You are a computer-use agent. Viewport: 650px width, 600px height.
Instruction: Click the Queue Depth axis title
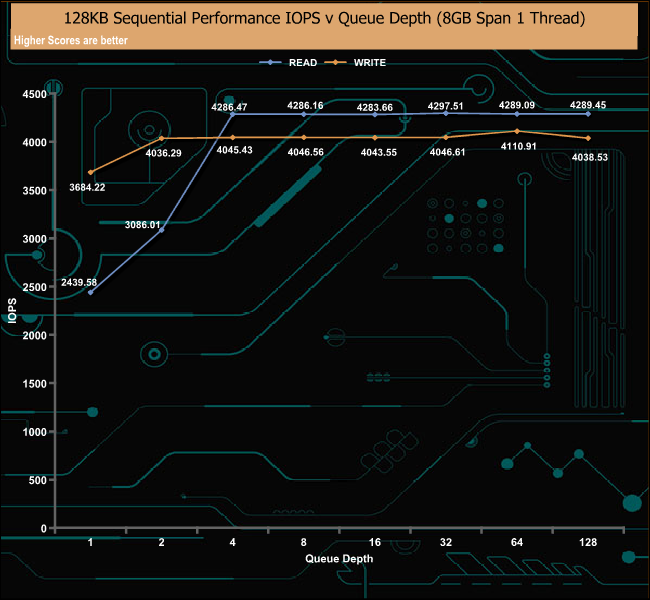click(x=339, y=559)
